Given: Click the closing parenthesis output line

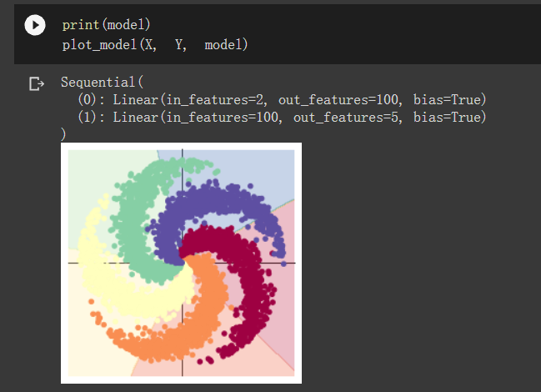Looking at the screenshot, I should tap(63, 133).
